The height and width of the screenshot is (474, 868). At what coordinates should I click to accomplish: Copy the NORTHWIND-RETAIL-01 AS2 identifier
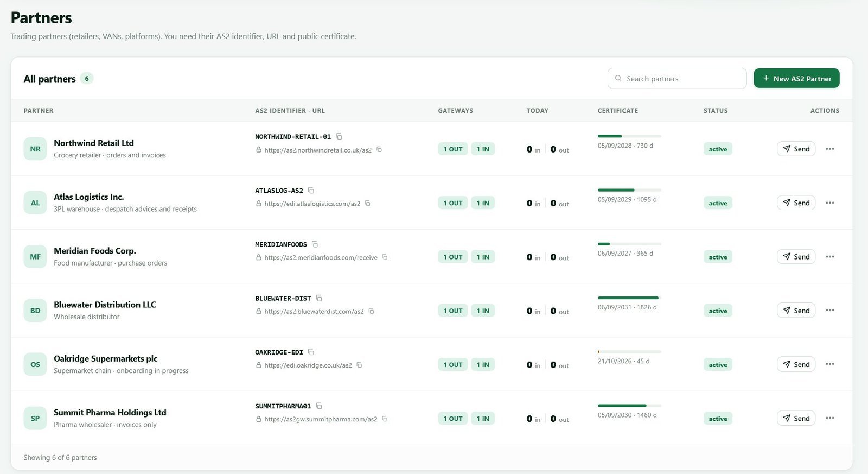tap(339, 136)
